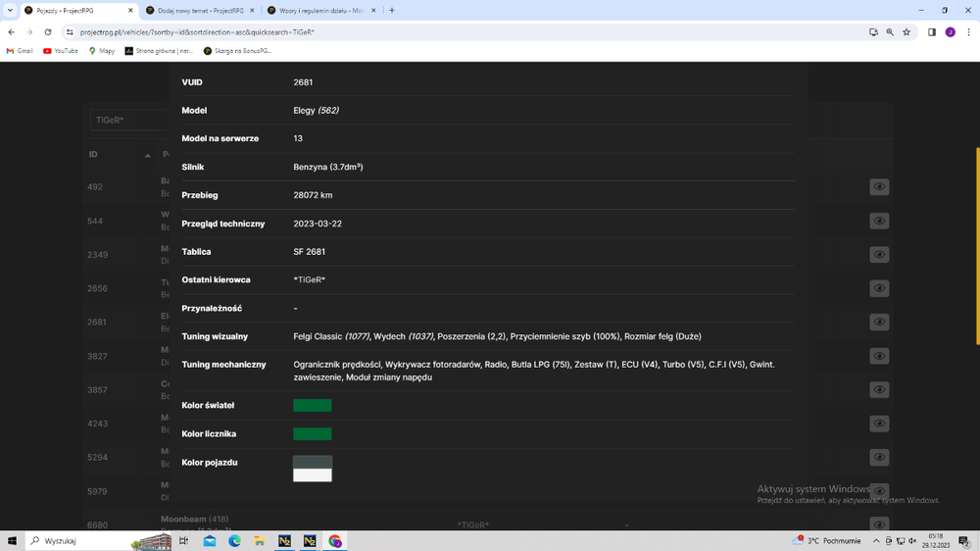
Task: Open new browser tab with plus icon
Action: click(x=392, y=10)
